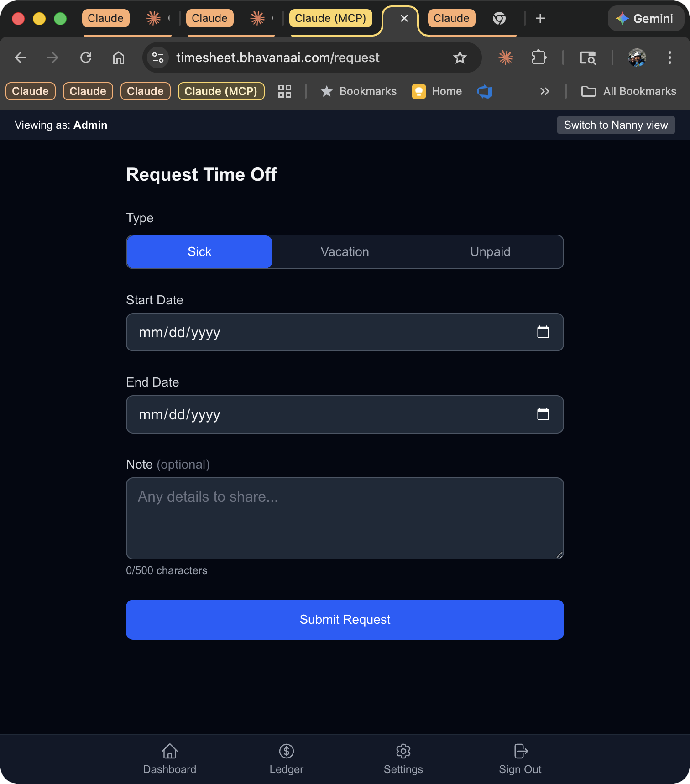Image resolution: width=690 pixels, height=784 pixels.
Task: Open the Chrome profile avatar
Action: point(637,57)
